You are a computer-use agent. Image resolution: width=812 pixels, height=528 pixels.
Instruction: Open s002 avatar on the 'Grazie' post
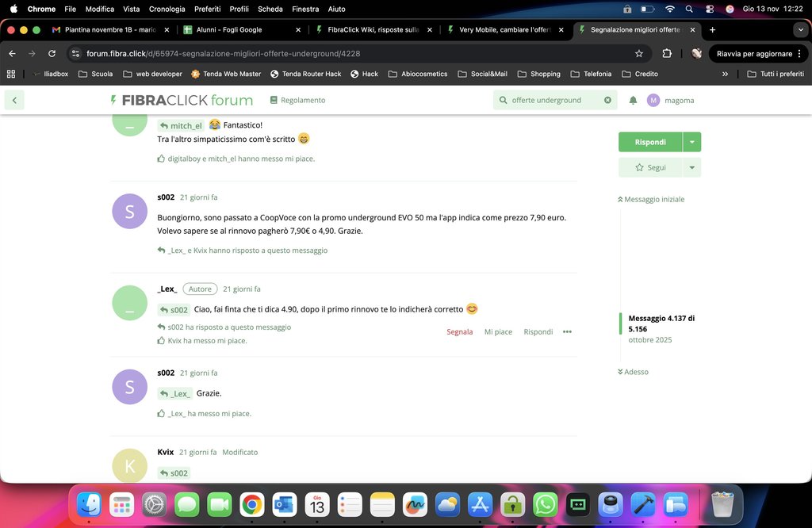[129, 387]
